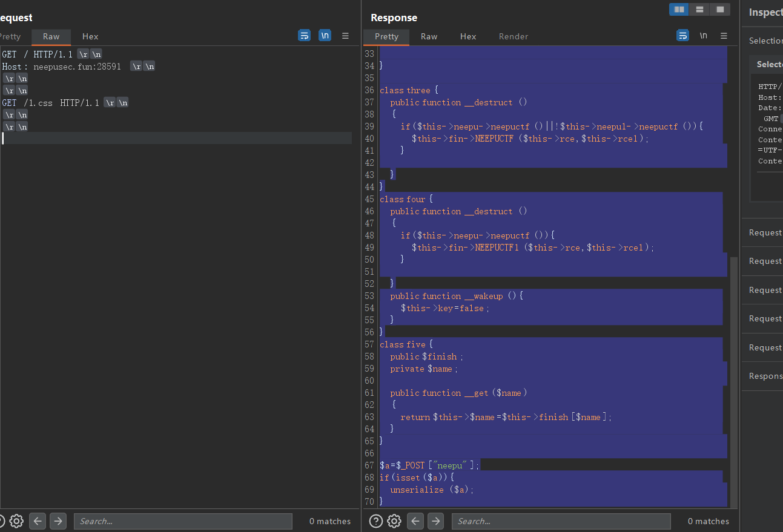This screenshot has width=783, height=532.
Task: Click the 'if(isset($a)){' code line
Action: (x=417, y=478)
